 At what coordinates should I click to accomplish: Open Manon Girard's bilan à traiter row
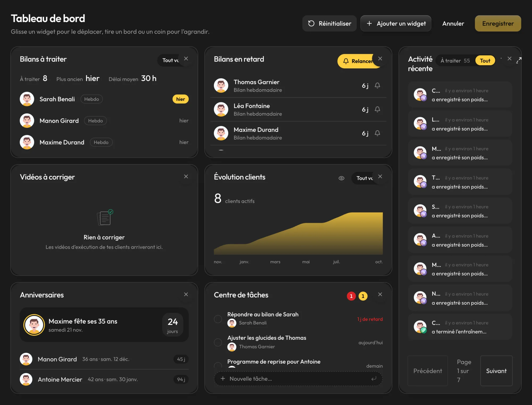[x=104, y=121]
